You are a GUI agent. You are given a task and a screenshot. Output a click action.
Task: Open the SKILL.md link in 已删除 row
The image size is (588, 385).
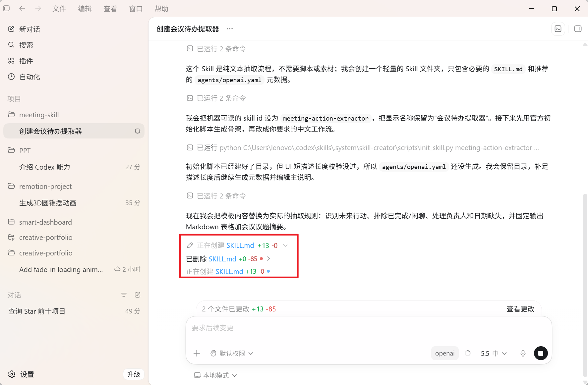click(x=222, y=259)
